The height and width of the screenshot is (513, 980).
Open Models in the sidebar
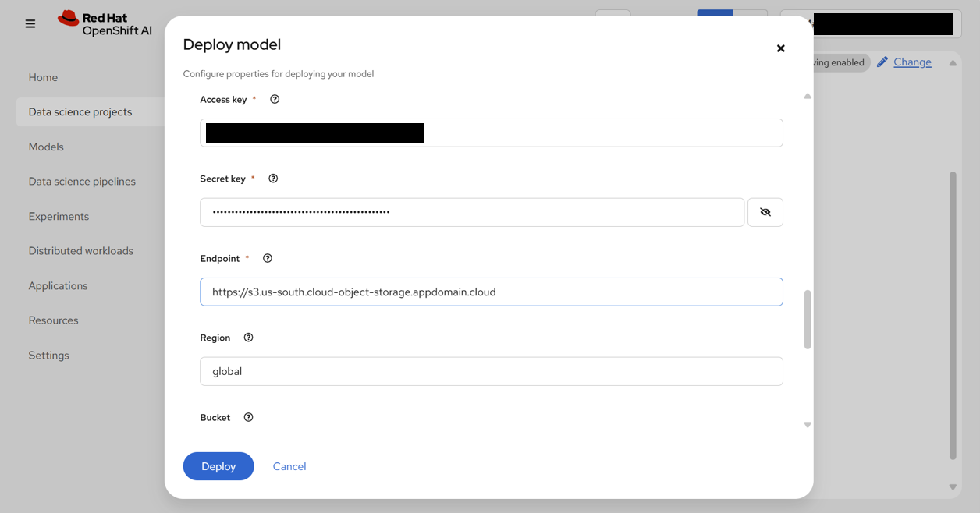46,147
